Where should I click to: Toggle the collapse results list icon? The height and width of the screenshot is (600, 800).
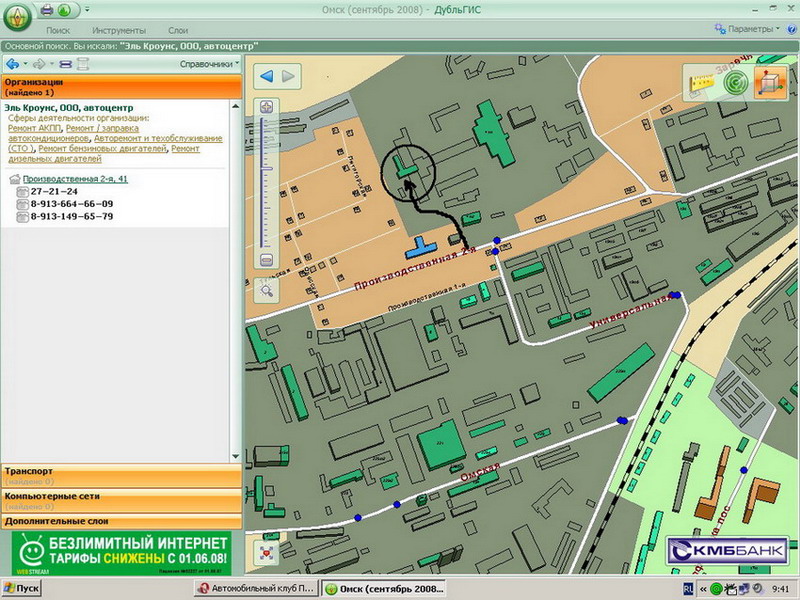click(65, 64)
